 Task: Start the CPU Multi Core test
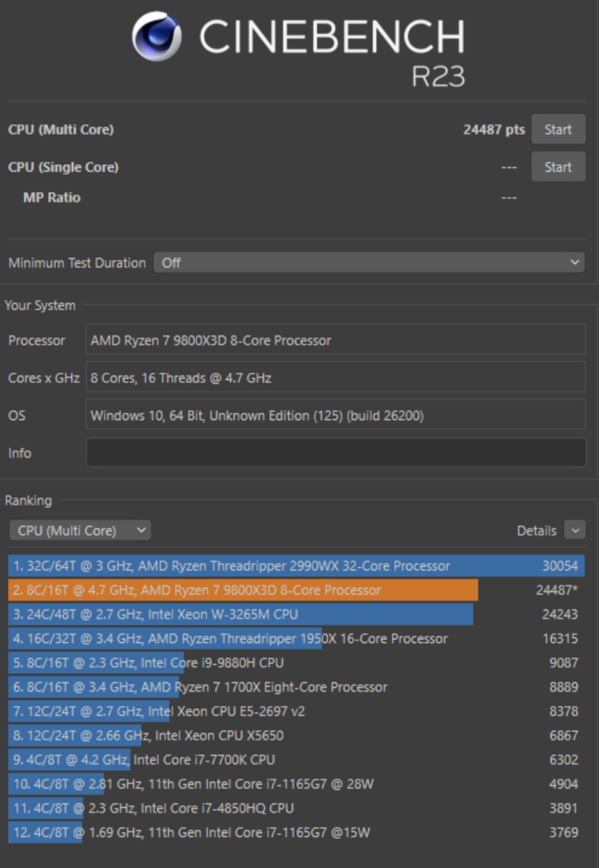pyautogui.click(x=558, y=129)
